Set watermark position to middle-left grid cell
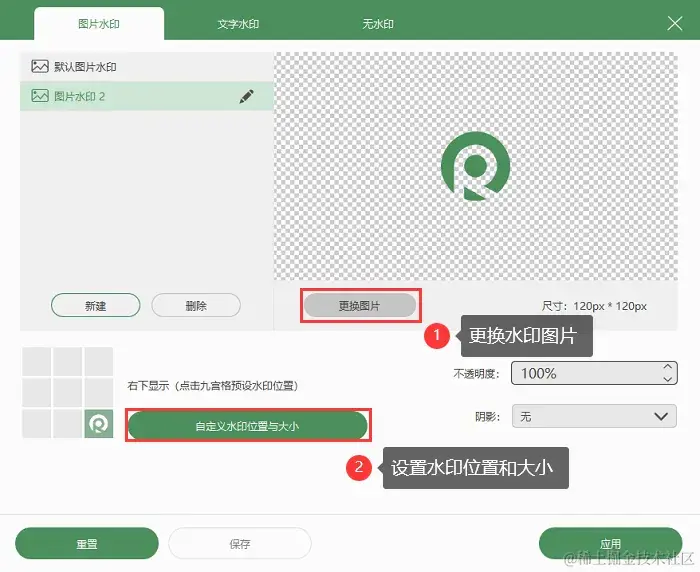 click(x=36, y=392)
